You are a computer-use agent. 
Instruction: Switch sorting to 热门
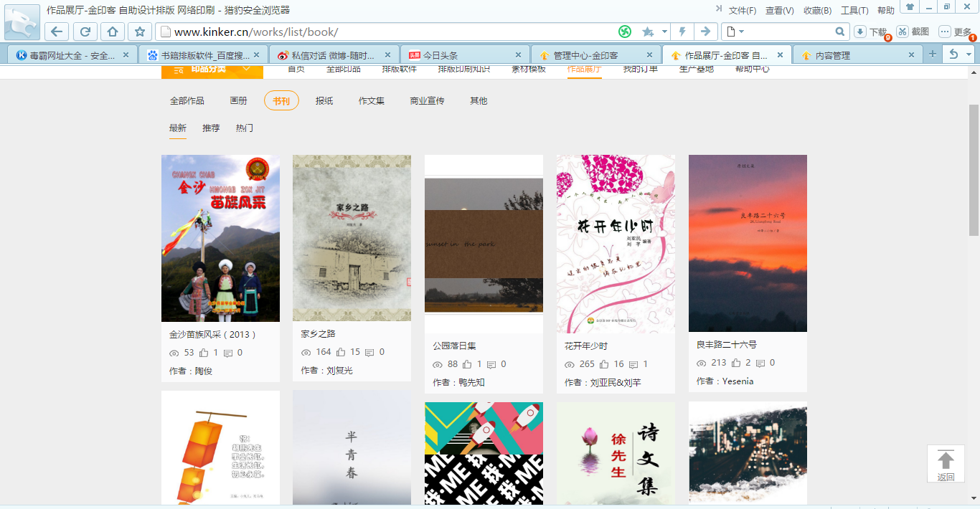pos(245,128)
